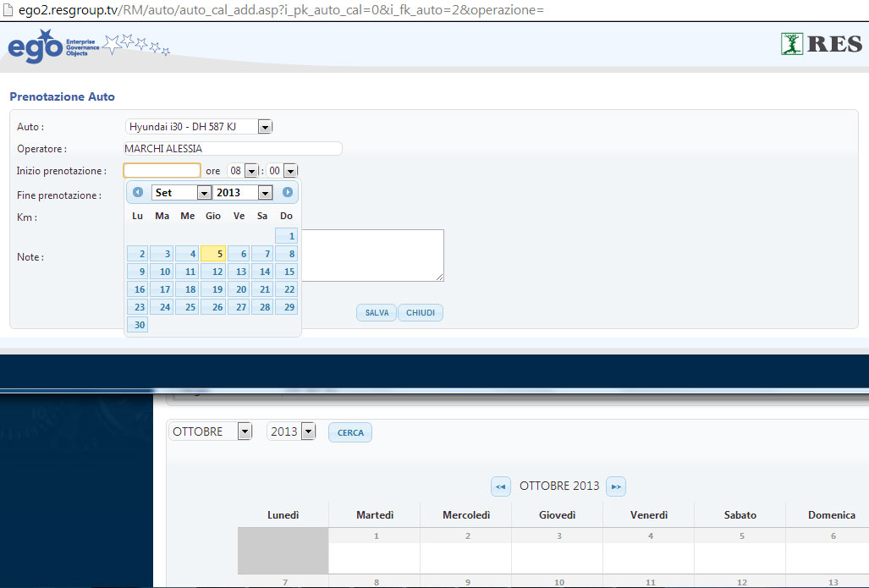Click the page document icon in address bar
The height and width of the screenshot is (588, 869).
pyautogui.click(x=8, y=9)
